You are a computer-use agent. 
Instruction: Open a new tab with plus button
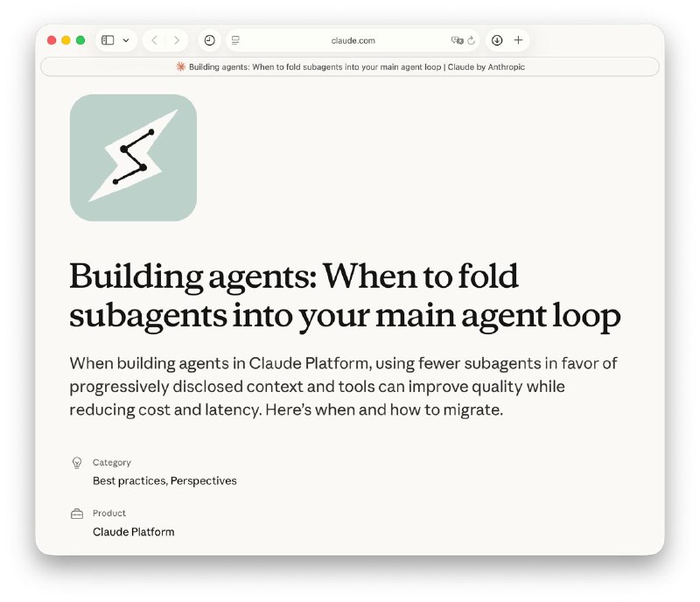pyautogui.click(x=518, y=40)
